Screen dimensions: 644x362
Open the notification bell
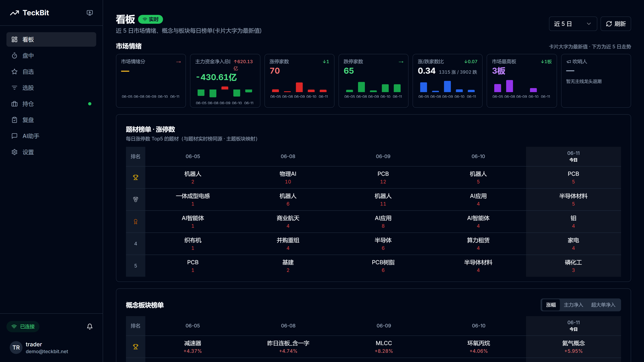(90, 327)
